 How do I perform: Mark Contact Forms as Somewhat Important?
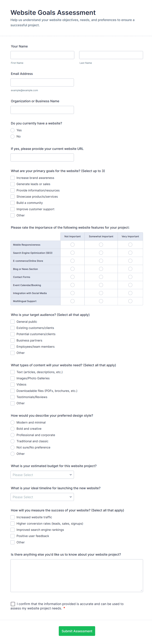[101, 277]
